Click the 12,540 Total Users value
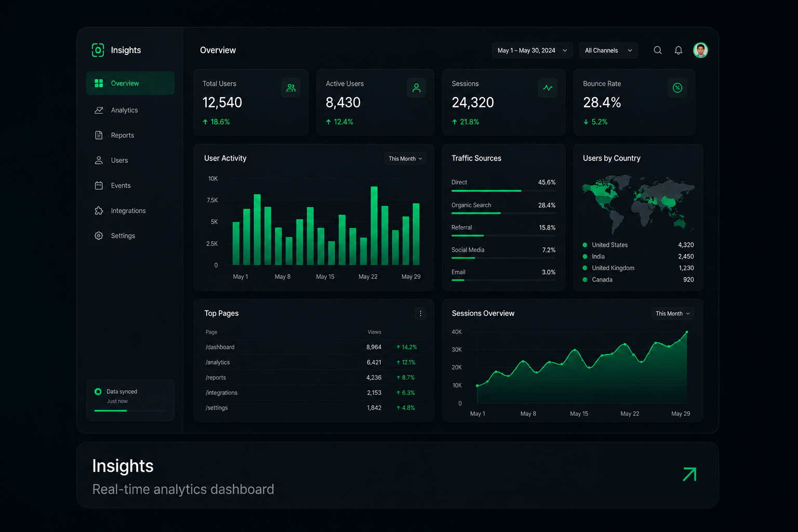798x532 pixels. tap(222, 102)
